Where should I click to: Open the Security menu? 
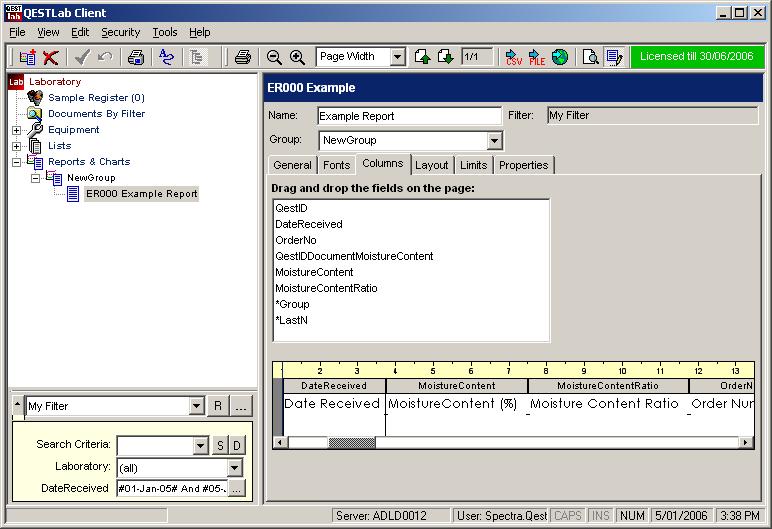[120, 32]
